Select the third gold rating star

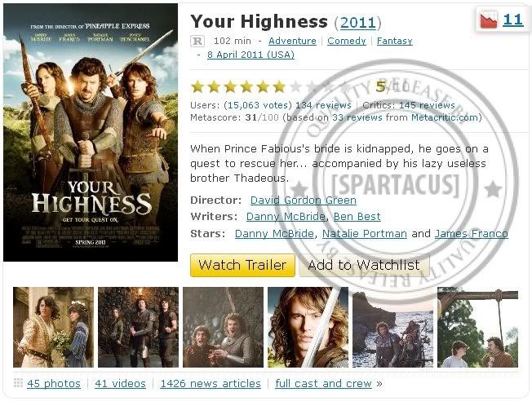click(230, 86)
